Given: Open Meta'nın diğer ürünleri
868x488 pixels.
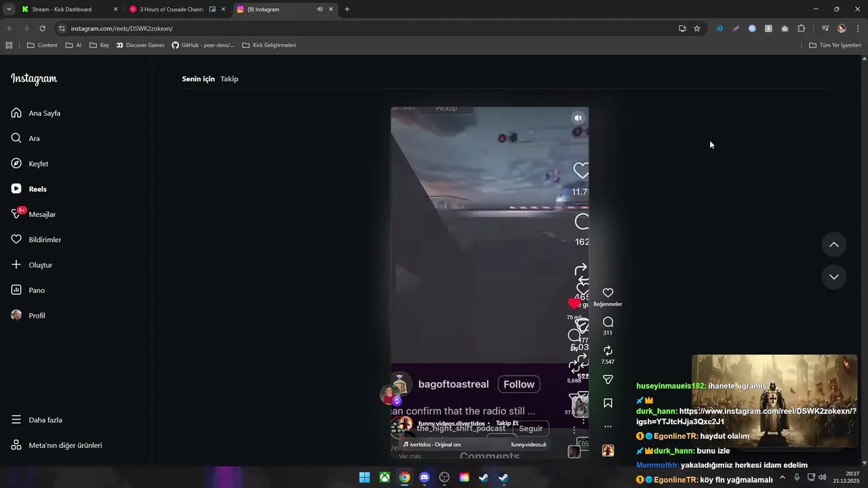Looking at the screenshot, I should point(56,445).
